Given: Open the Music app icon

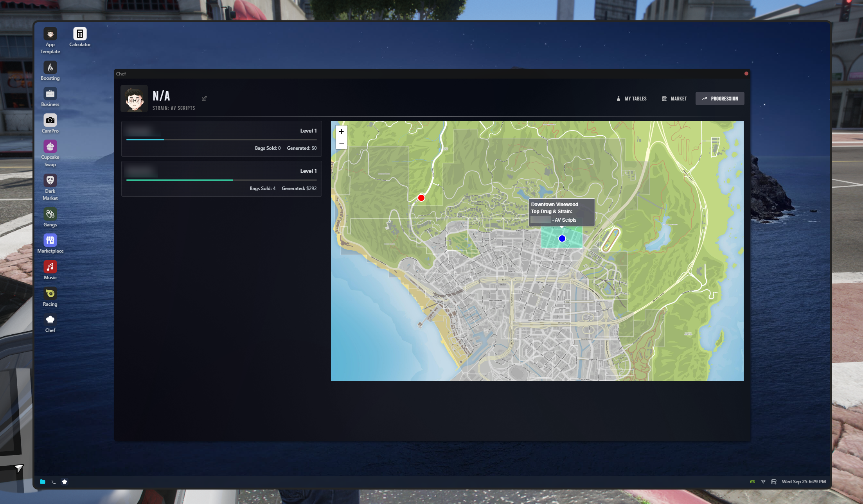Looking at the screenshot, I should (50, 267).
